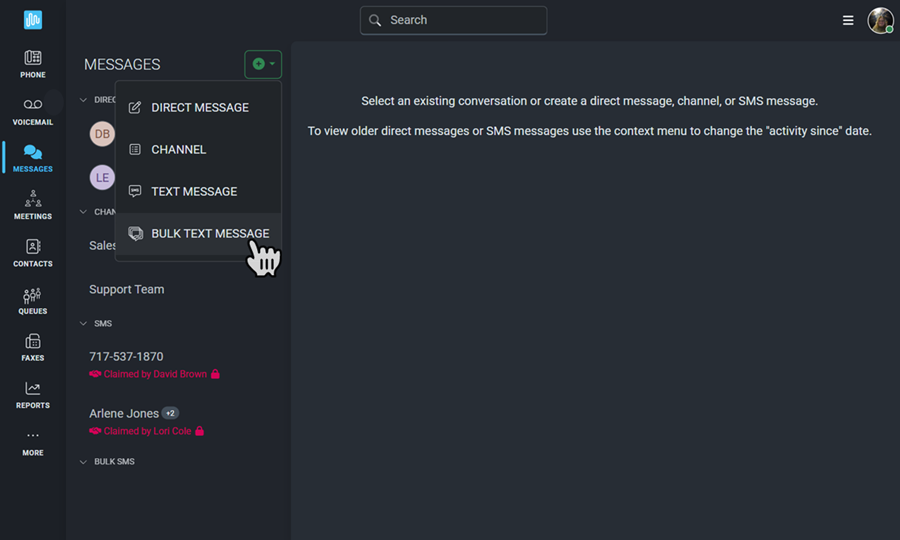Collapse the BULK SMS section
Image resolution: width=900 pixels, height=540 pixels.
(x=83, y=462)
